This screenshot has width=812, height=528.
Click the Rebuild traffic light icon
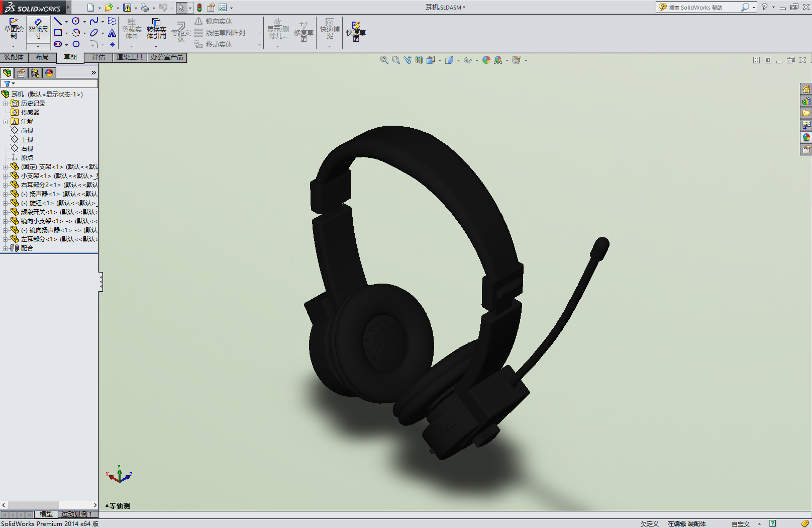pyautogui.click(x=199, y=8)
